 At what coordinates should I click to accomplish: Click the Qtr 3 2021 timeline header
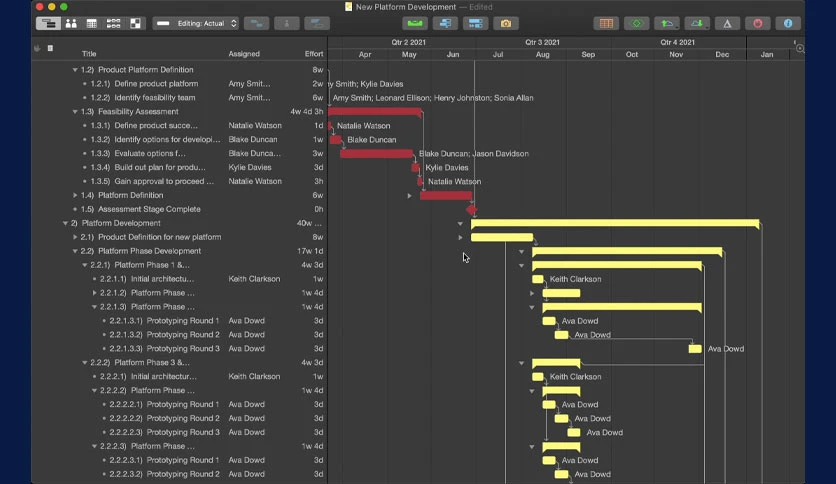click(542, 42)
